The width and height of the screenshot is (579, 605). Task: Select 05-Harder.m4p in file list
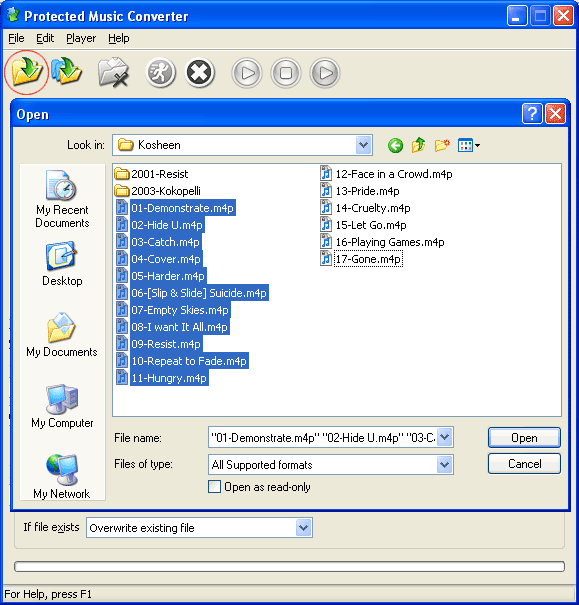tap(161, 276)
